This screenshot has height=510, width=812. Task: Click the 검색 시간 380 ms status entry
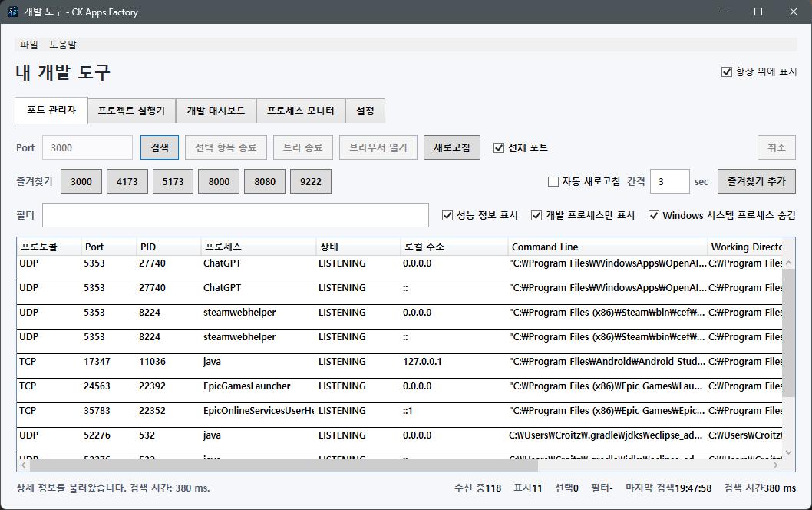pyautogui.click(x=760, y=488)
